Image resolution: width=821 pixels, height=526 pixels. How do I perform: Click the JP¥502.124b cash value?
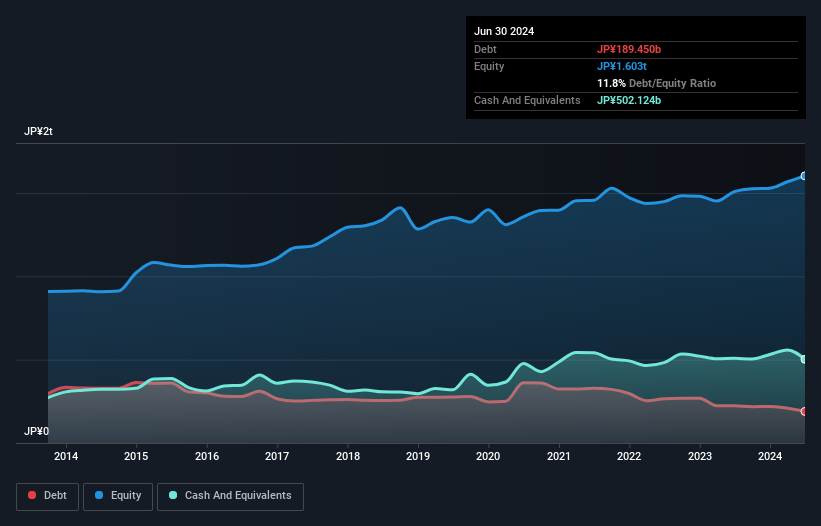pyautogui.click(x=629, y=100)
